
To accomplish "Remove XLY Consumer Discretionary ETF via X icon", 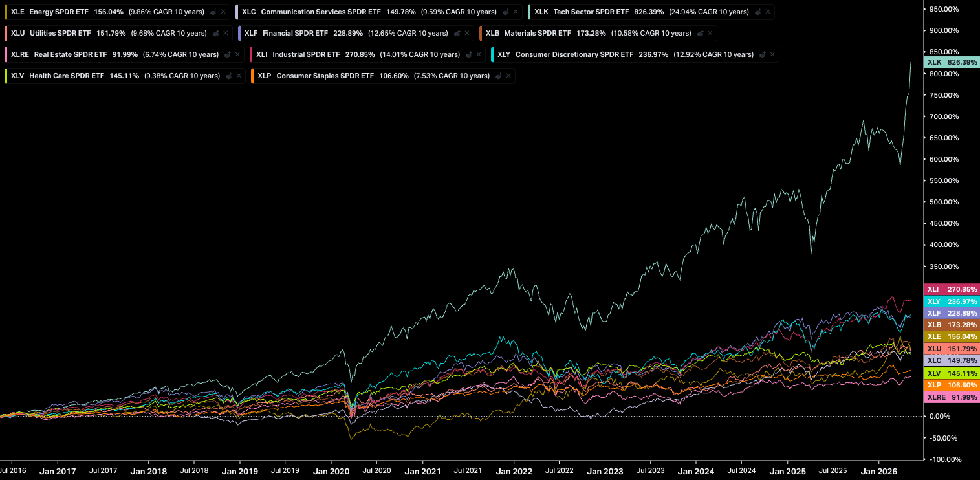I will tap(772, 55).
